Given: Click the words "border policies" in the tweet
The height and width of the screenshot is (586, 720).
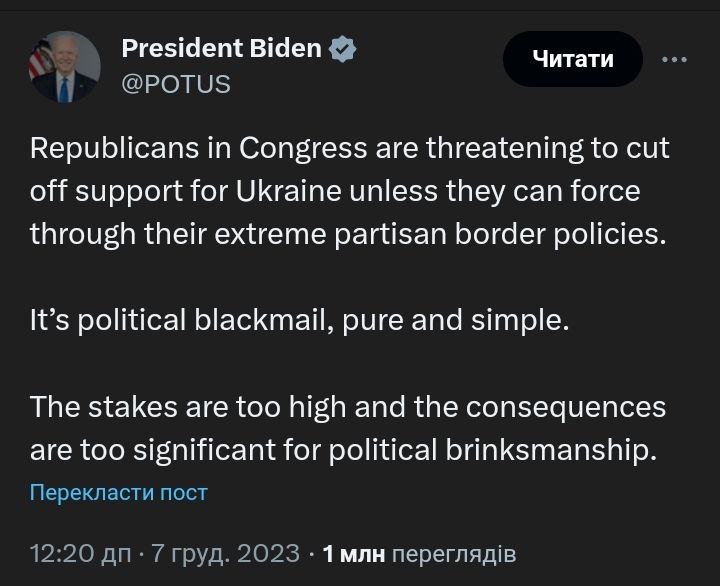Looking at the screenshot, I should pyautogui.click(x=576, y=233).
